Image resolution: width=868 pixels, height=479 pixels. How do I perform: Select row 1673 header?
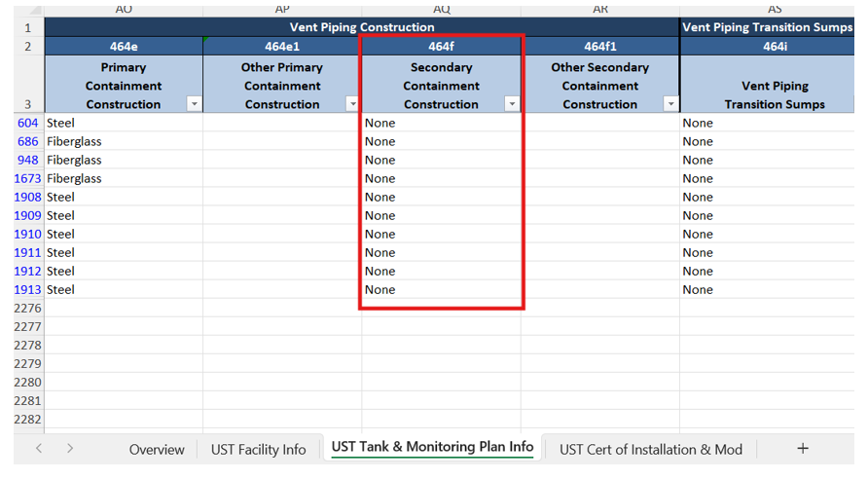pyautogui.click(x=27, y=178)
